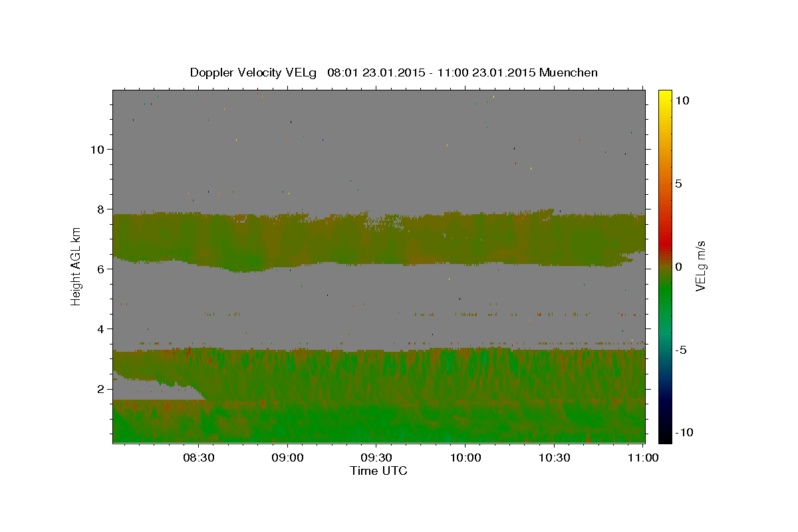Click the 11:00 time tick label

pos(642,458)
